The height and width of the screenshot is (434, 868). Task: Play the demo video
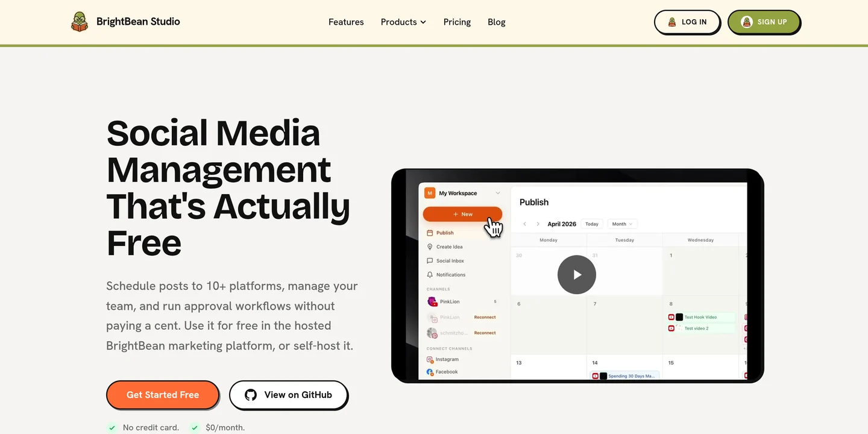coord(577,275)
